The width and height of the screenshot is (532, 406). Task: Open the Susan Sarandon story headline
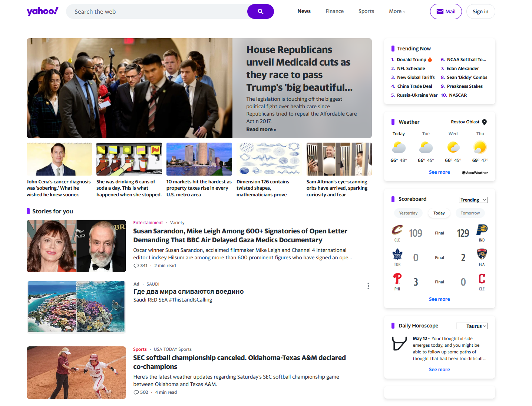click(x=240, y=236)
